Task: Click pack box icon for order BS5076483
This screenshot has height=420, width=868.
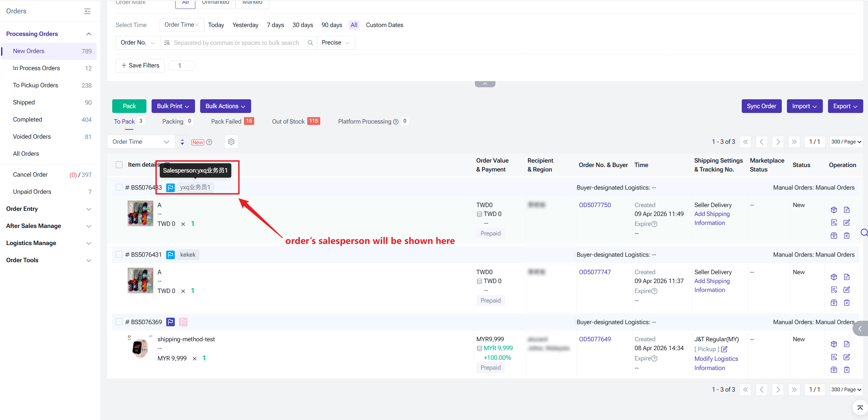Action: point(834,210)
